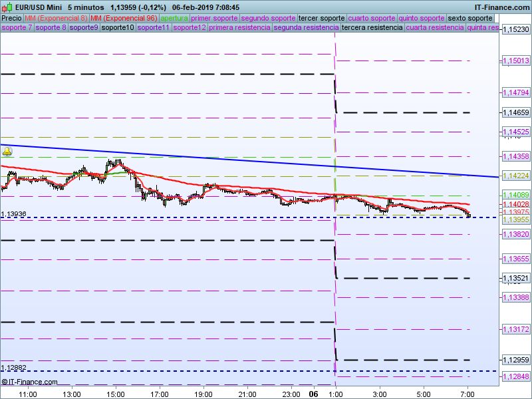This screenshot has width=532, height=399.
Task: Select the Precio legend label
Action: point(11,19)
